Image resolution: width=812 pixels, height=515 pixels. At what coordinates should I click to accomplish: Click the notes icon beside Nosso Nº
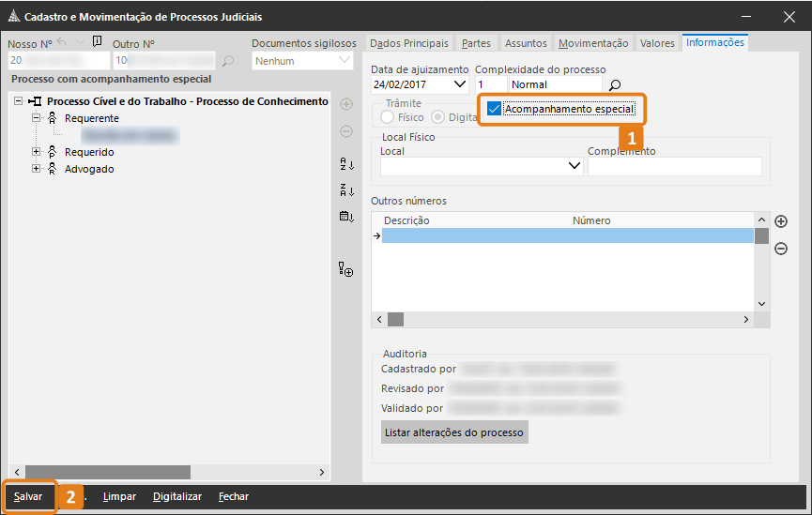98,41
